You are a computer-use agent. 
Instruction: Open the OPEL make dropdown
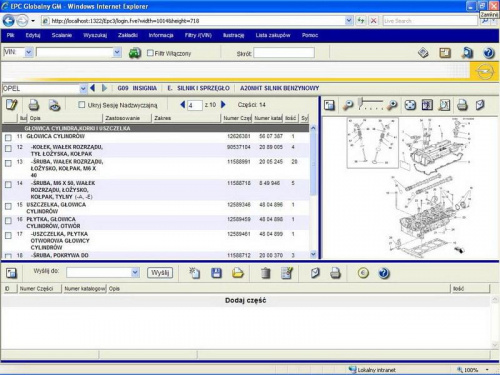point(83,89)
